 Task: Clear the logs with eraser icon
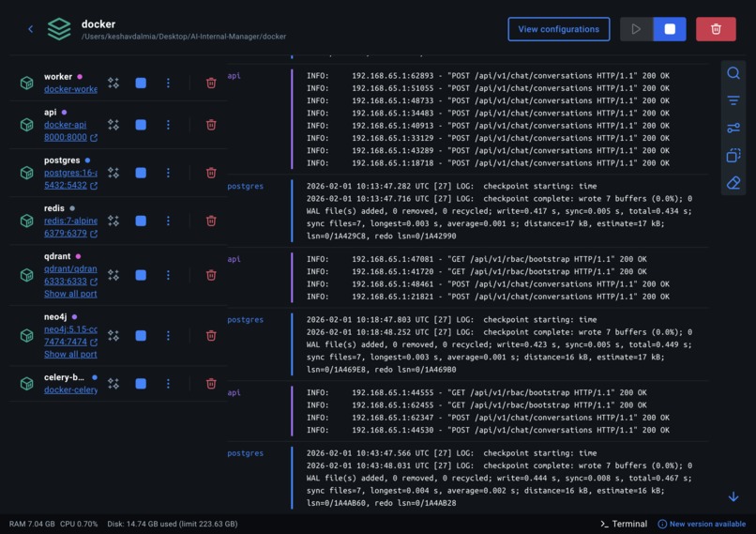(733, 183)
